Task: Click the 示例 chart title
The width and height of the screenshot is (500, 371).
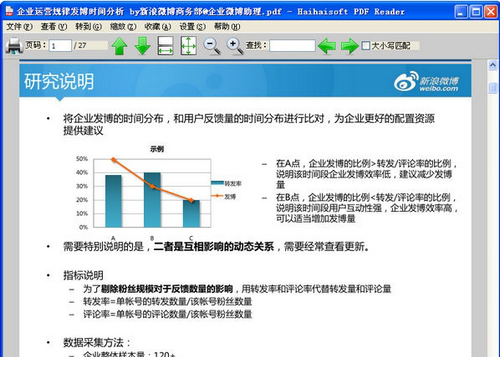Action: 157,149
